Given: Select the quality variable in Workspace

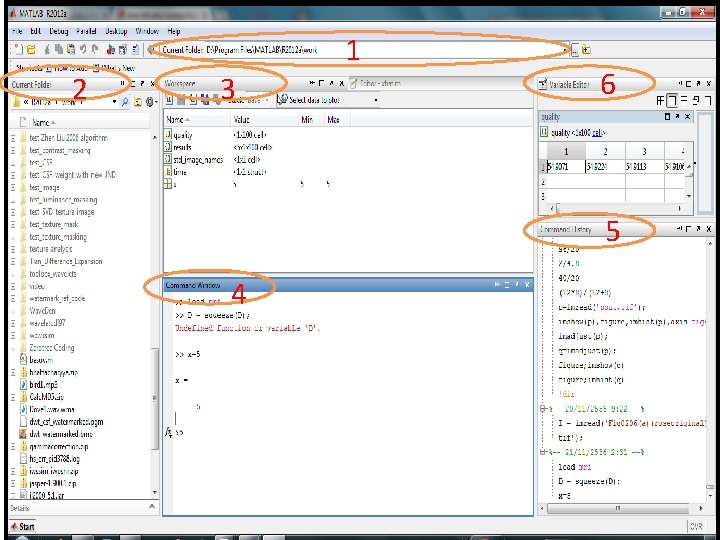Looking at the screenshot, I should [x=183, y=135].
